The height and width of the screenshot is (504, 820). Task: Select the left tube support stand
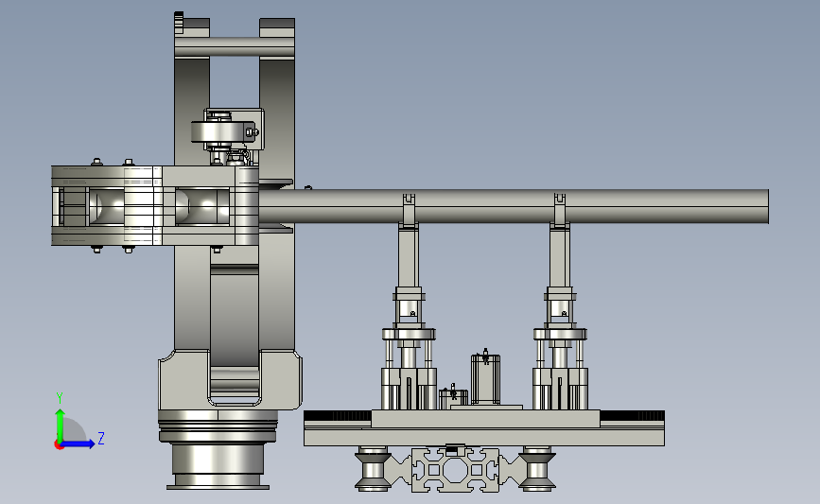[x=409, y=302]
